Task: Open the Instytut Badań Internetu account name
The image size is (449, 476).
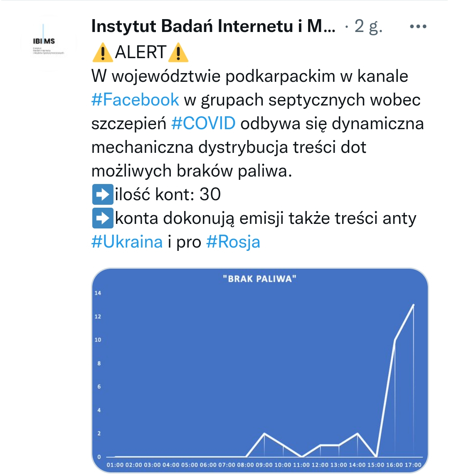Action: (213, 27)
